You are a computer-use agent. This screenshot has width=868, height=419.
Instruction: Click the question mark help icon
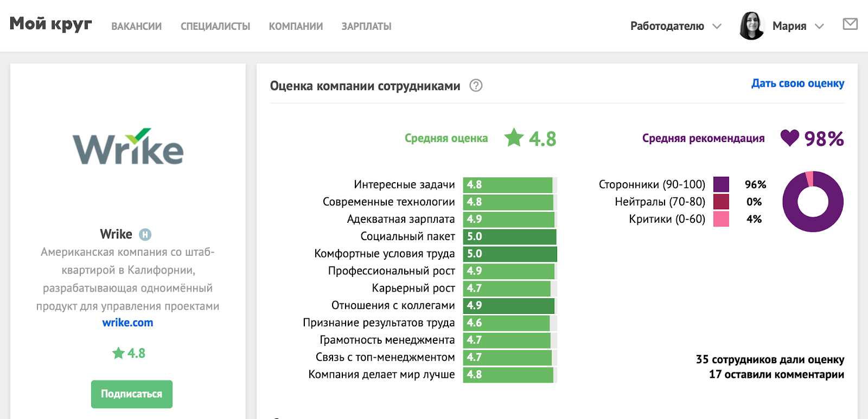pos(476,86)
